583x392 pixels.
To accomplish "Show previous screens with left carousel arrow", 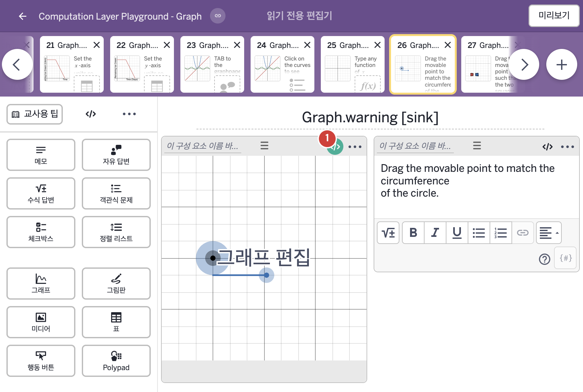I will pos(17,64).
